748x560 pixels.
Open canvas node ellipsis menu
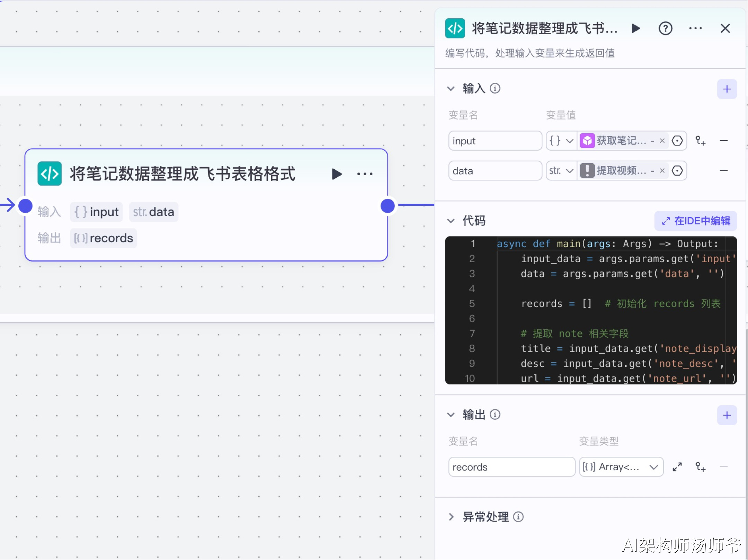click(x=365, y=174)
